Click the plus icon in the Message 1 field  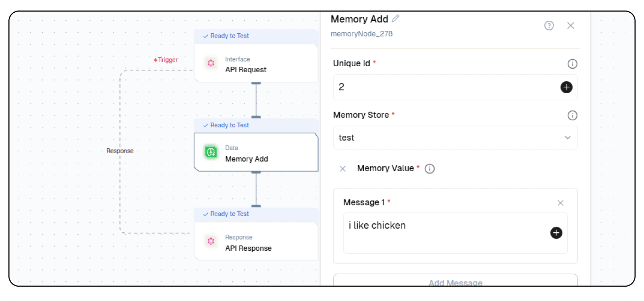[x=556, y=233]
